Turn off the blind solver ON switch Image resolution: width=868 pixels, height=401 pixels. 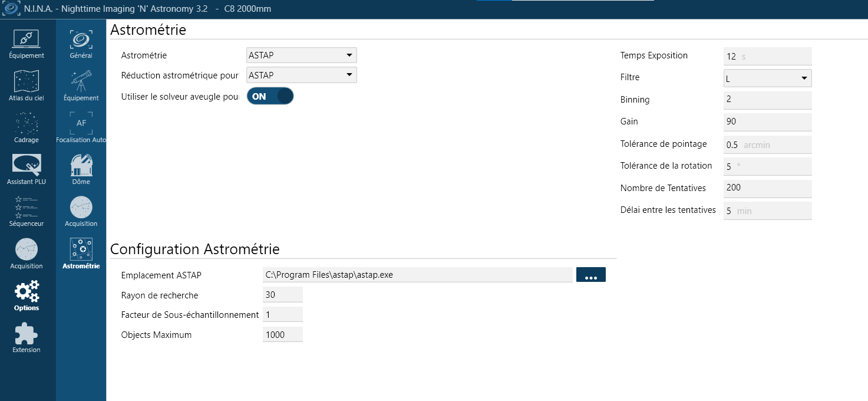click(270, 97)
